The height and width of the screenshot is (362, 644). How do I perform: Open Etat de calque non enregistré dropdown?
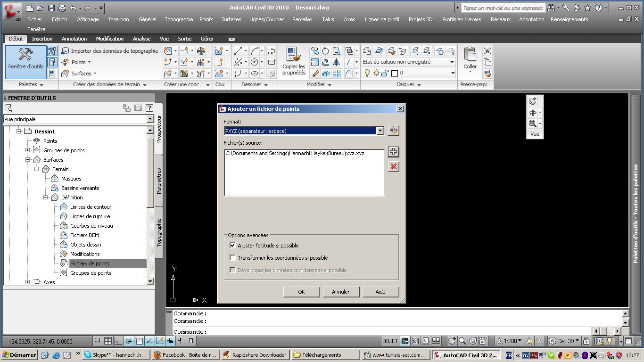point(452,62)
